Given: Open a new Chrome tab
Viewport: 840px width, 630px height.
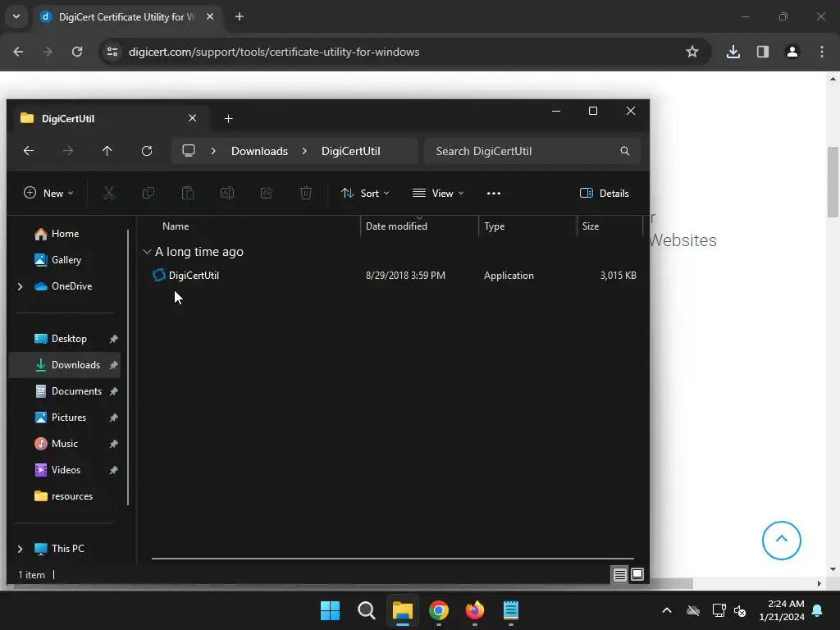Looking at the screenshot, I should click(240, 16).
